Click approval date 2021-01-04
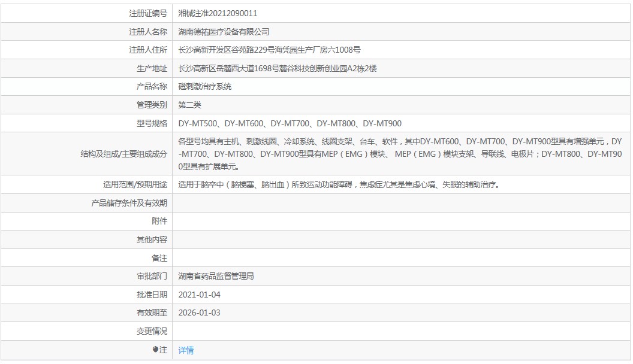633x364 pixels. click(200, 295)
